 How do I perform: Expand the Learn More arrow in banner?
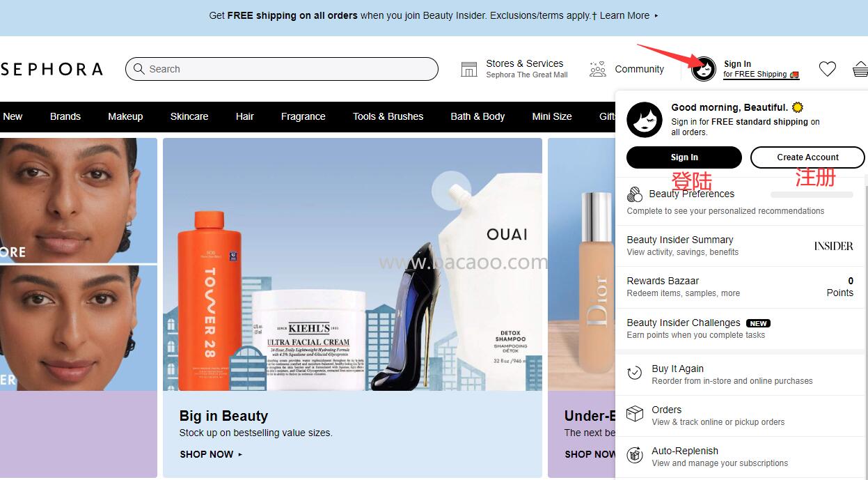click(656, 15)
